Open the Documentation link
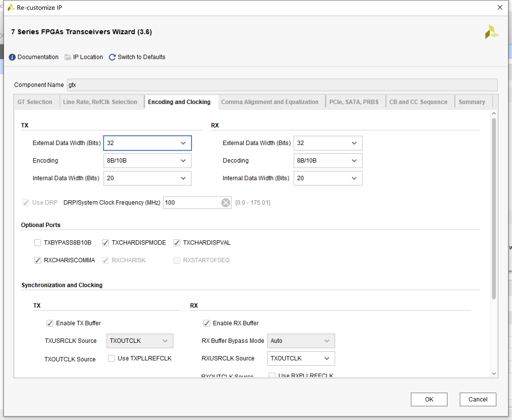512x420 pixels. click(38, 57)
